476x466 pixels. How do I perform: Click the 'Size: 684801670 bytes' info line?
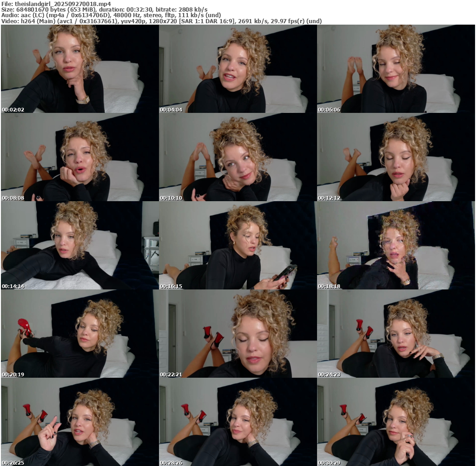(x=105, y=9)
